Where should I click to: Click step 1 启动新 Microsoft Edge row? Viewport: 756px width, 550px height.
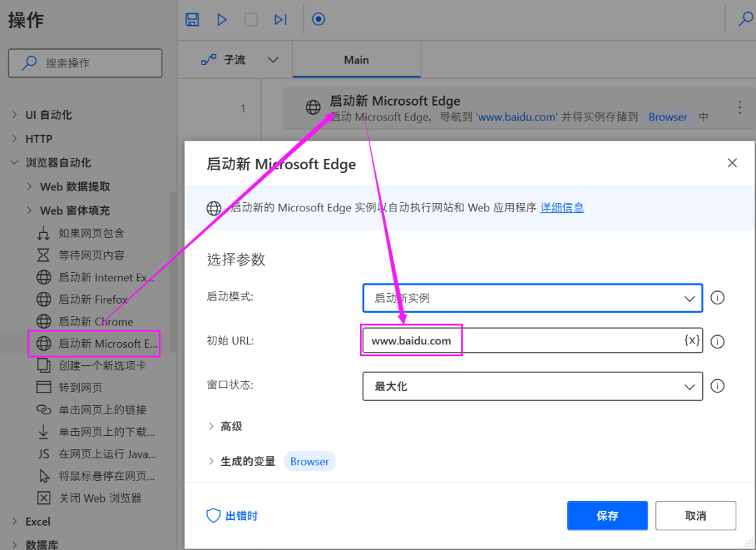coord(518,108)
